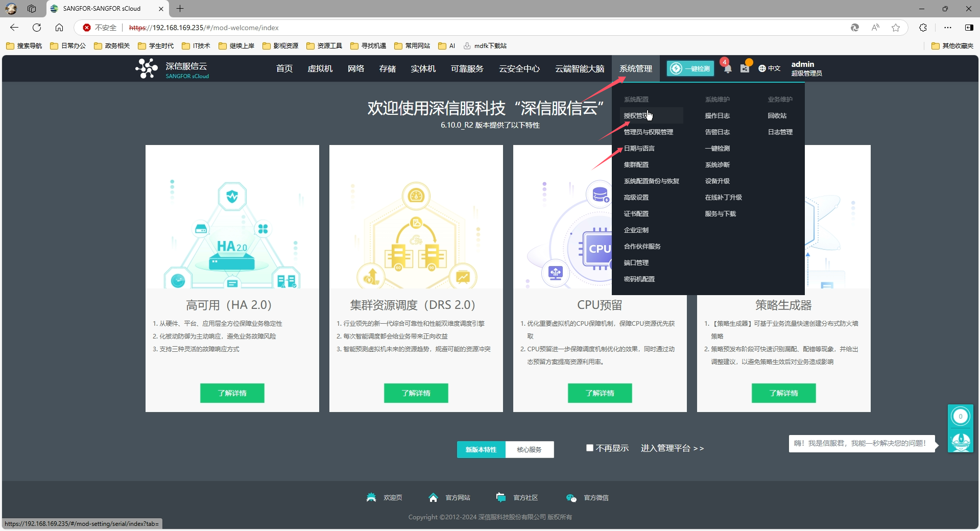Select 系统配置备份与恢复 entry

click(652, 181)
